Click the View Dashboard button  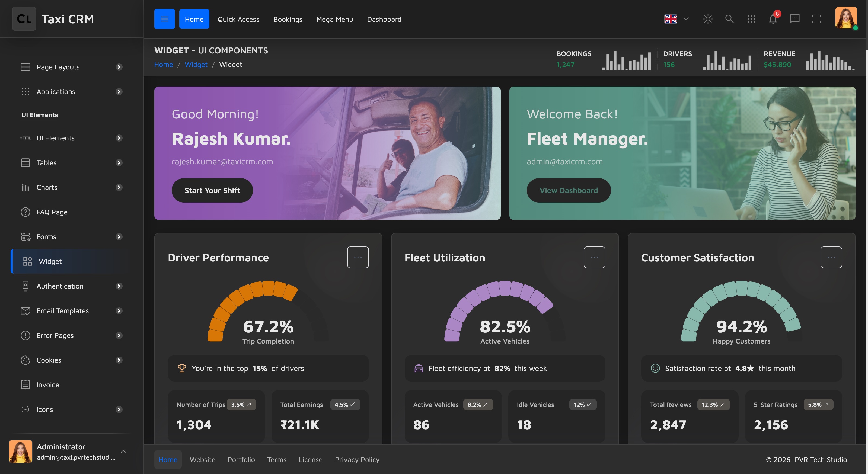tap(569, 190)
